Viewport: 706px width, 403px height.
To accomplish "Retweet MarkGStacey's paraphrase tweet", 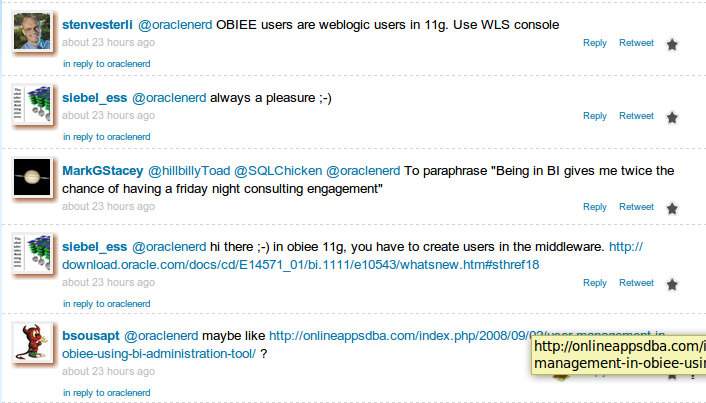I will point(636,207).
